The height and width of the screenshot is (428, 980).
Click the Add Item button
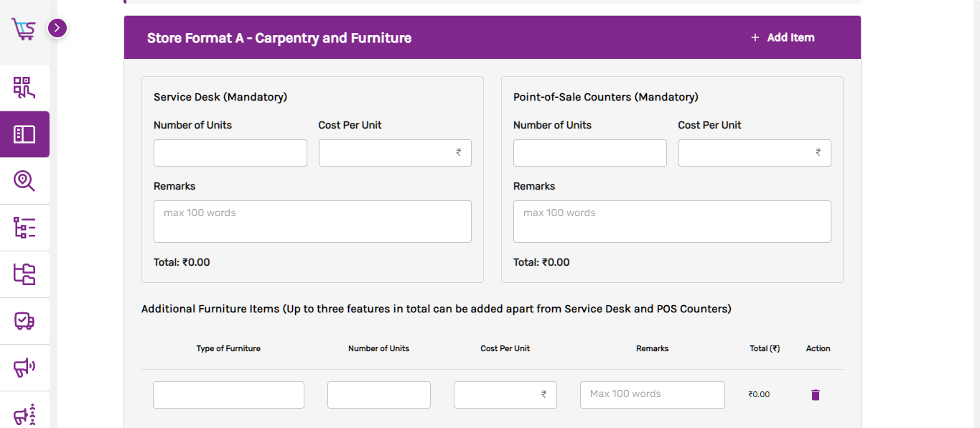(x=783, y=37)
